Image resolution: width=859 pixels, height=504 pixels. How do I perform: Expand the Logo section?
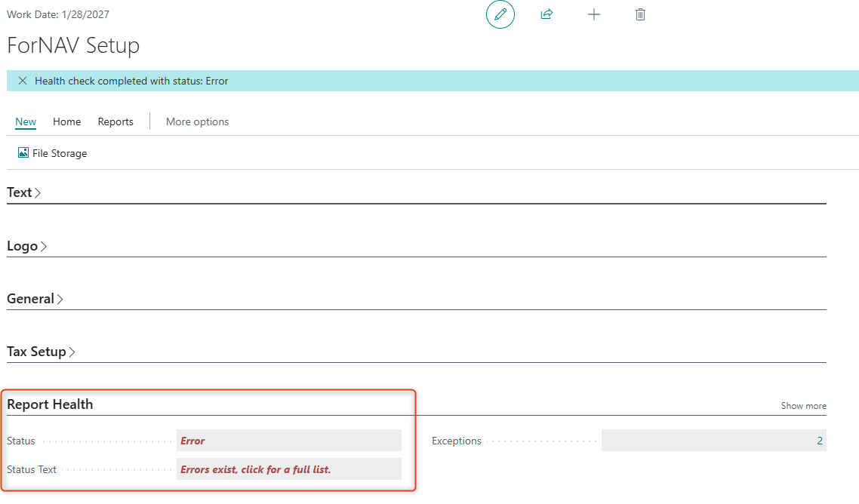[x=27, y=246]
